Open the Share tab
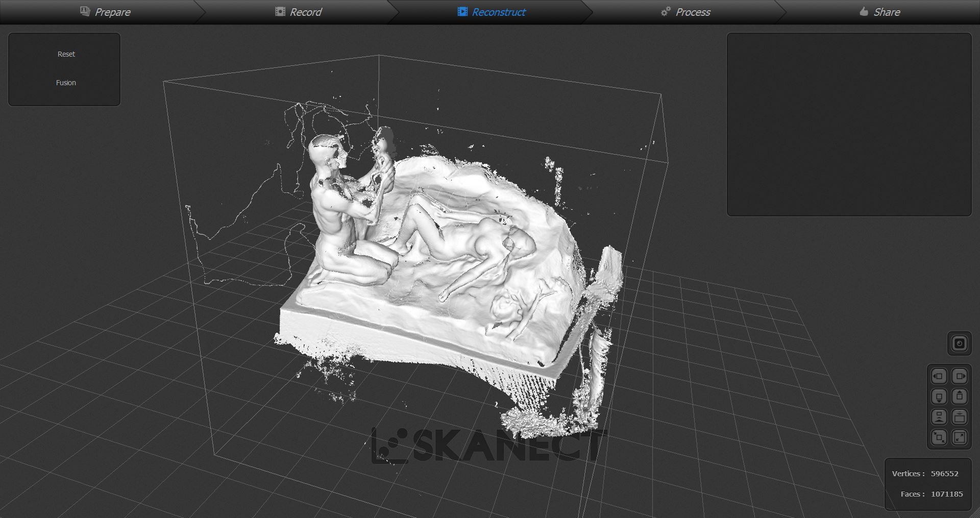 (879, 12)
